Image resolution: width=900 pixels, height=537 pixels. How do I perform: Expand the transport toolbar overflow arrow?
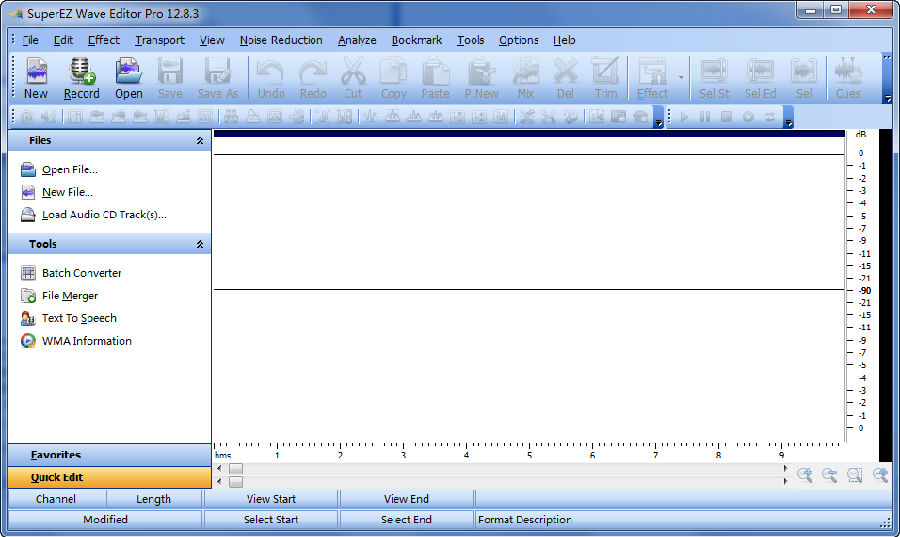pyautogui.click(x=789, y=123)
